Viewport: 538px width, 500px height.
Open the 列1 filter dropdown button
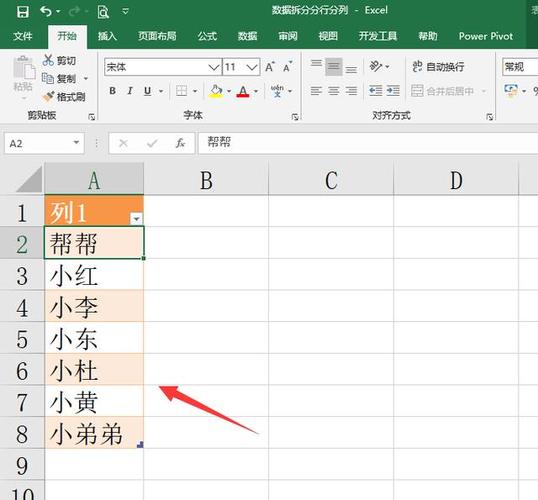click(x=136, y=219)
